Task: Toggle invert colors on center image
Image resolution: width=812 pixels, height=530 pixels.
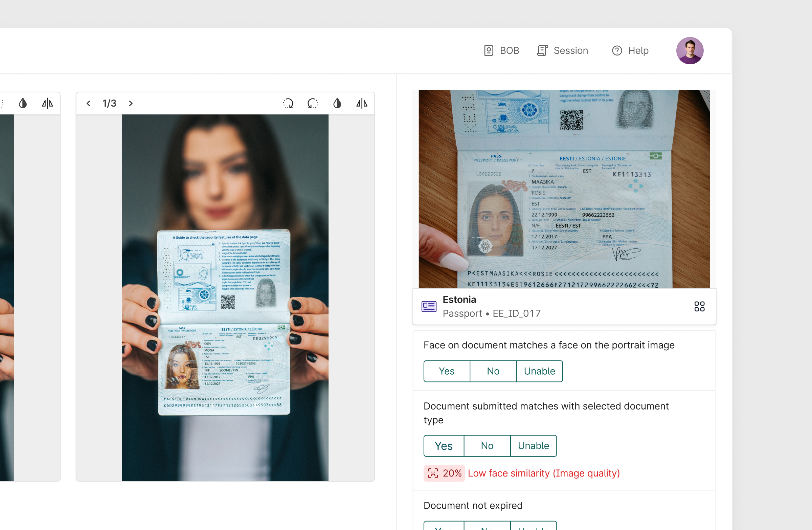Action: pos(337,104)
